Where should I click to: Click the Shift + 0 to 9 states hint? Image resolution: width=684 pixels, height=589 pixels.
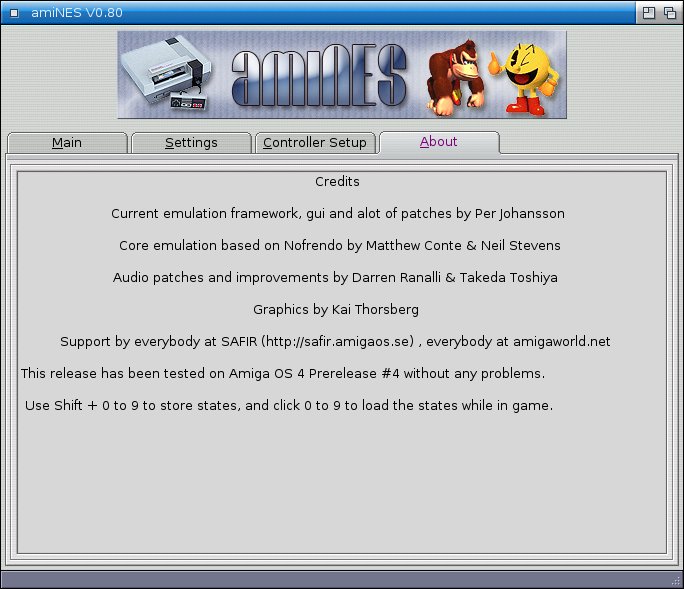[x=289, y=405]
